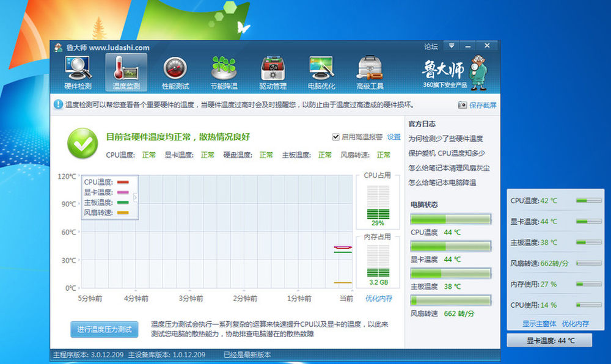Open log entry 为何检测少了些硬件温度

pos(445,139)
